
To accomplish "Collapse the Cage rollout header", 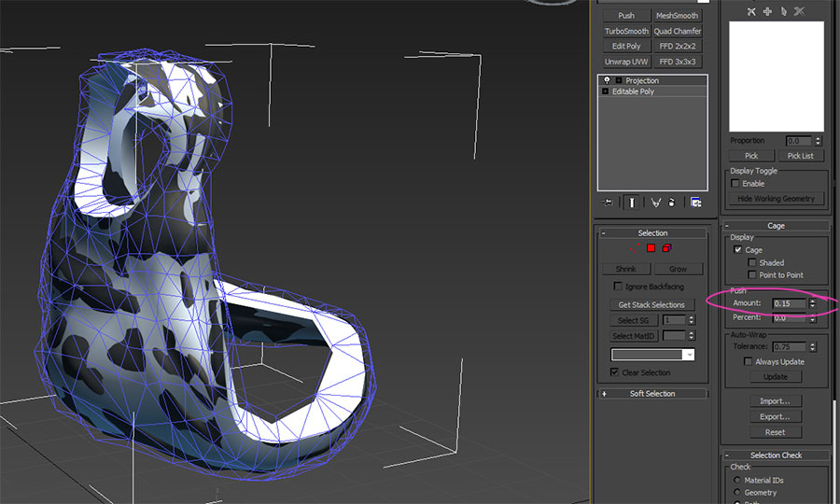I will 776,226.
